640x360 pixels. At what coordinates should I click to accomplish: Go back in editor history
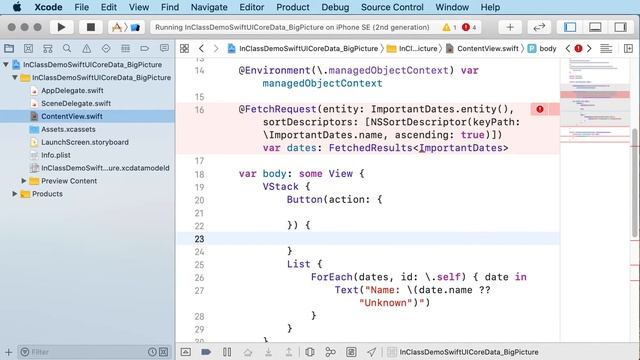point(201,49)
